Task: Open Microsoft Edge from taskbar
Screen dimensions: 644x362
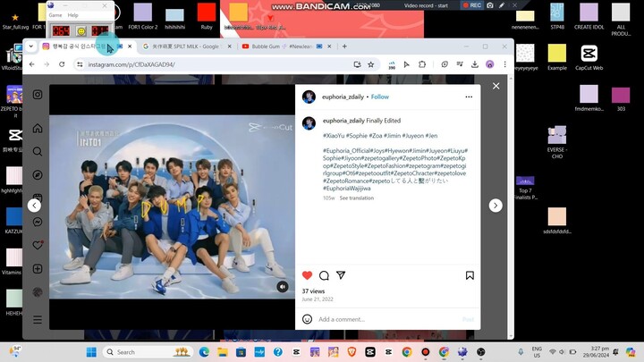Action: [204, 352]
